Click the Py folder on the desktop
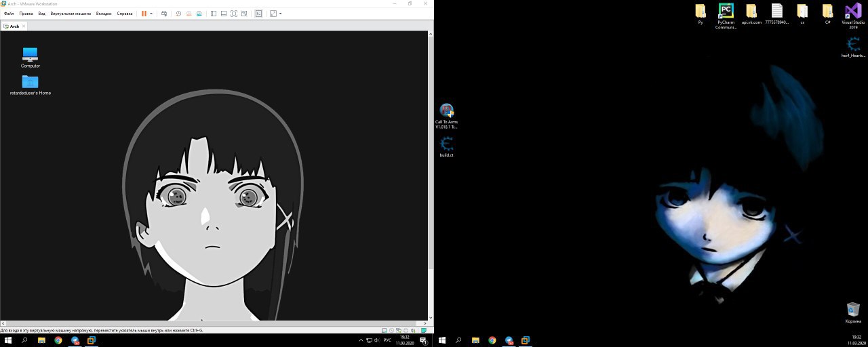This screenshot has height=347, width=868. [x=701, y=14]
